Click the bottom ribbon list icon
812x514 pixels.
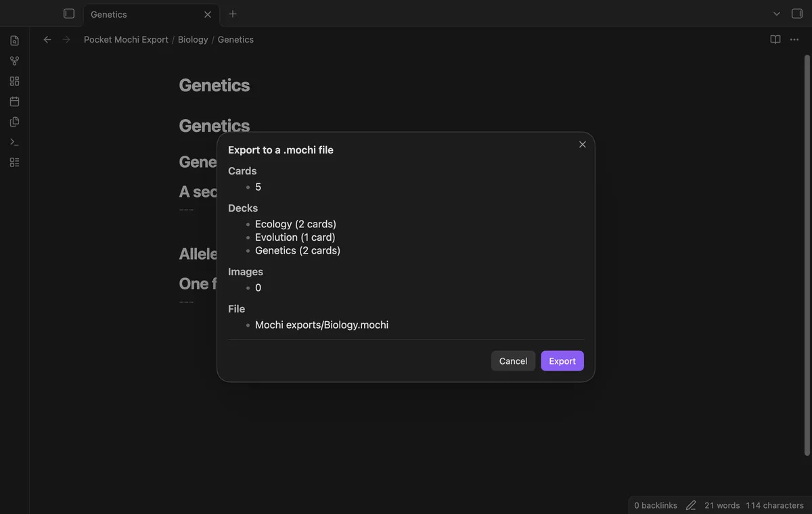click(14, 162)
